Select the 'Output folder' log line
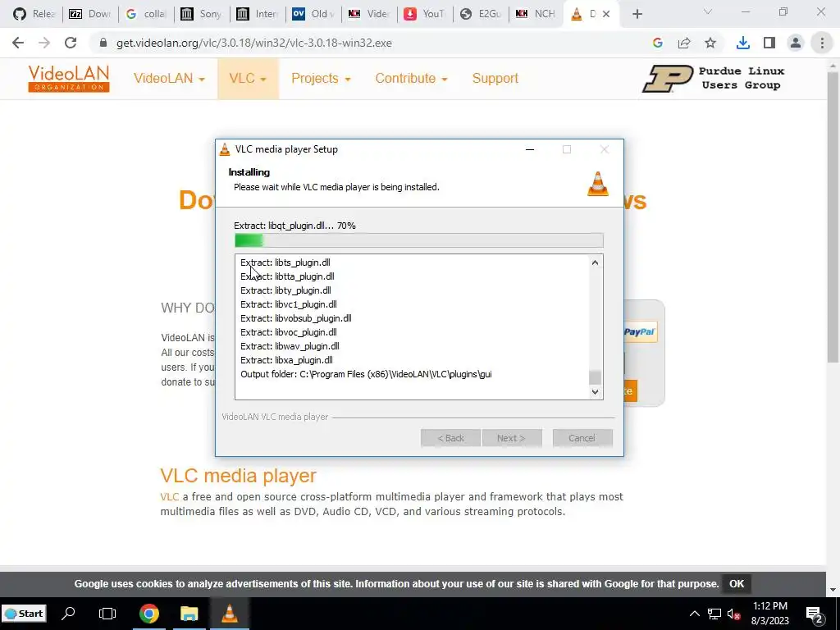Viewport: 840px width, 630px height. [x=366, y=374]
